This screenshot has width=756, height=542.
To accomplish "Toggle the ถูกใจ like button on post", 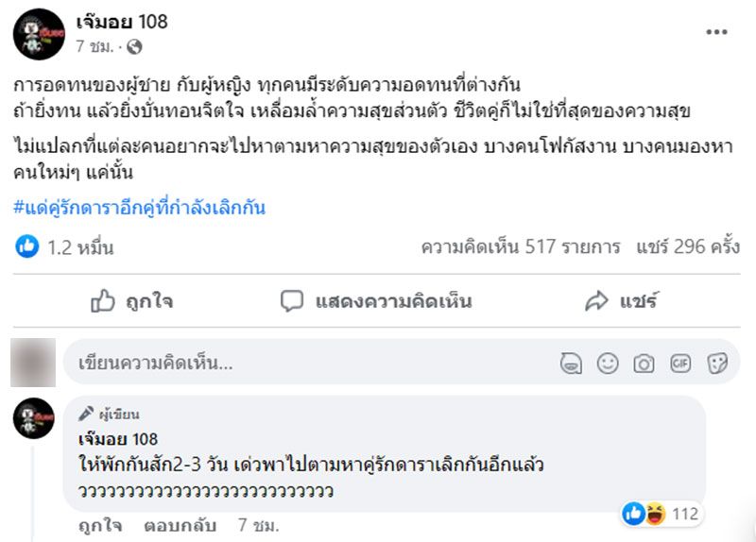I will click(x=131, y=301).
